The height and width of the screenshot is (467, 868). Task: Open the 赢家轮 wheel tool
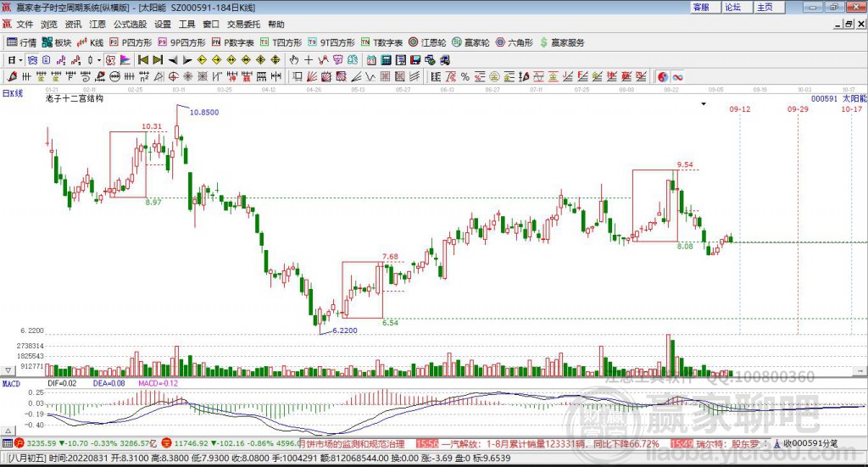[x=470, y=42]
